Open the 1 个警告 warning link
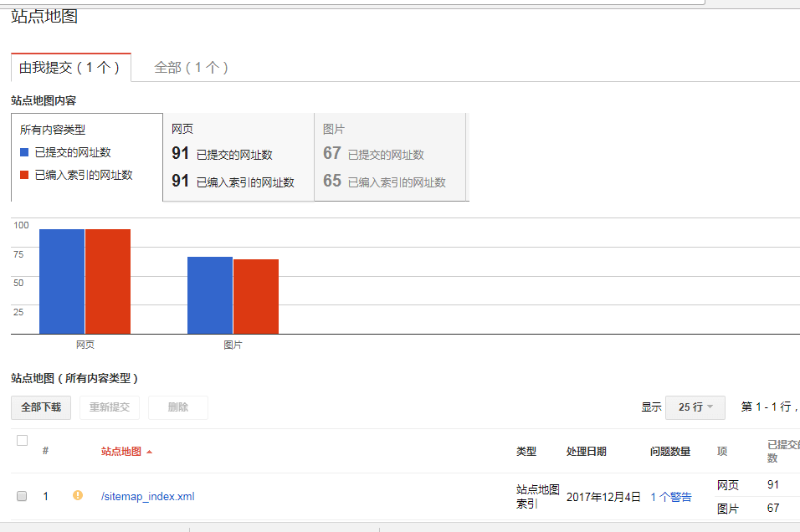Viewport: 800px width, 532px height. (671, 497)
